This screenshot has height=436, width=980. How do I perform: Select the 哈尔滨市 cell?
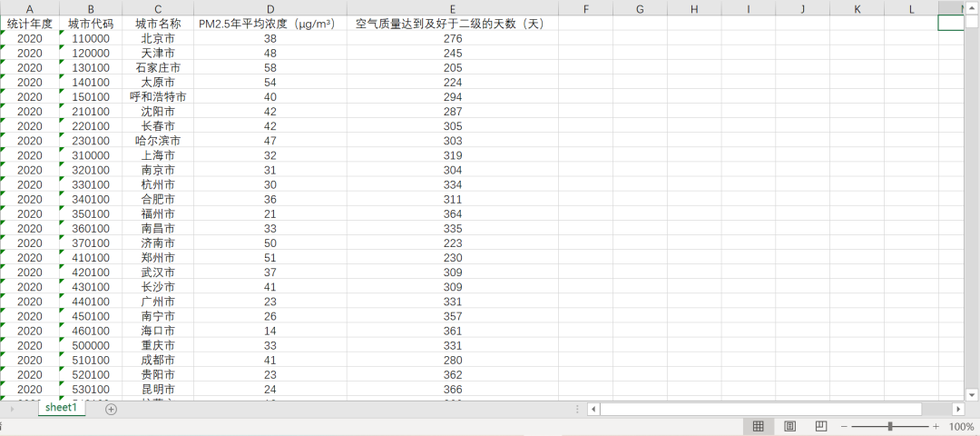coord(158,141)
